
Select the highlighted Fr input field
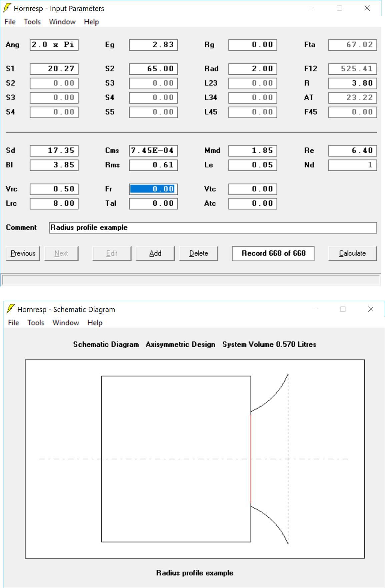153,189
